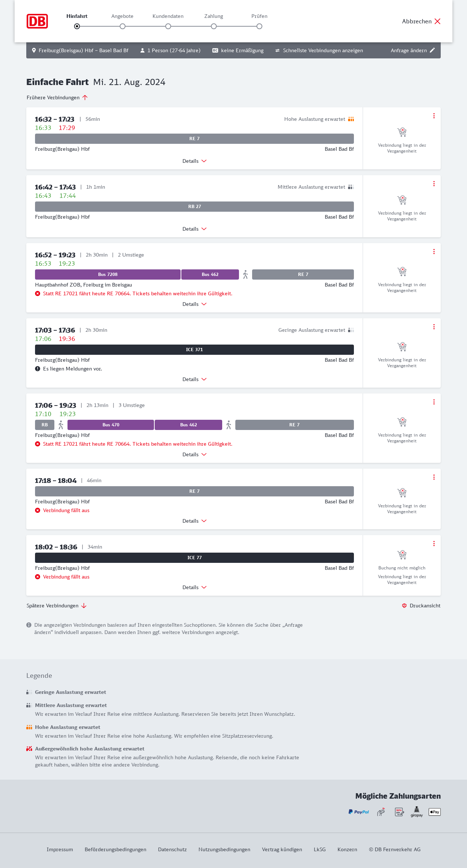Open the Impressum footer link
Screen dimensions: 467x868
(x=60, y=849)
